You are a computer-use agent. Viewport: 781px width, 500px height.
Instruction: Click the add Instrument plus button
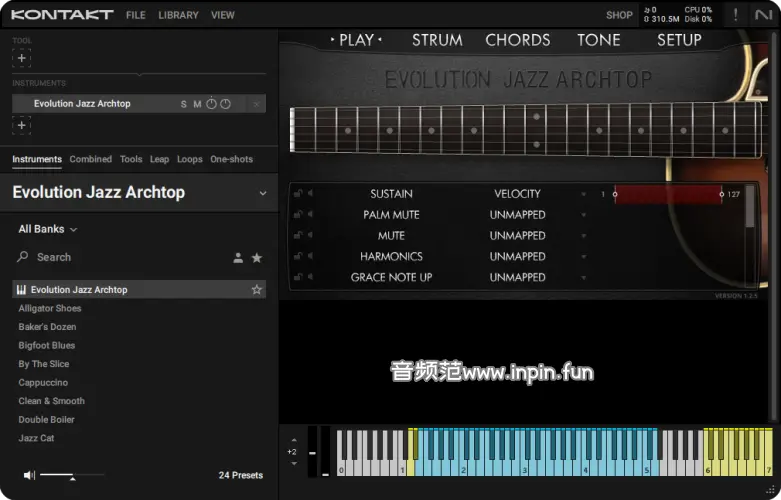22,125
